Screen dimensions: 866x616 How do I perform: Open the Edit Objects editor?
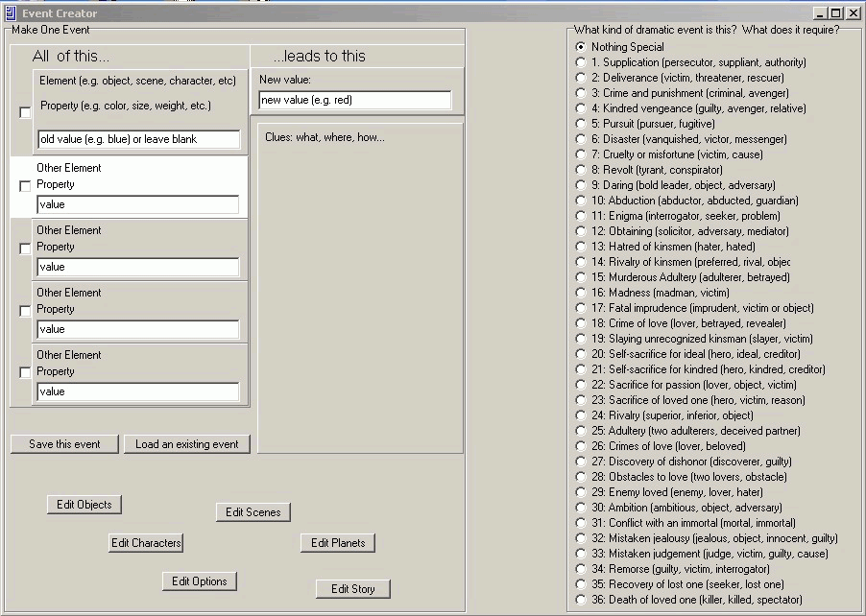coord(84,505)
